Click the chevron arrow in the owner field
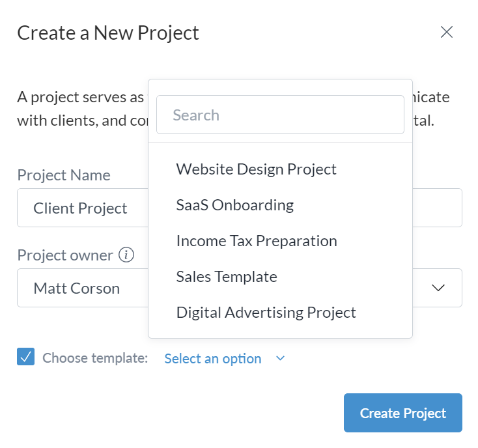This screenshot has height=448, width=478. click(x=438, y=288)
